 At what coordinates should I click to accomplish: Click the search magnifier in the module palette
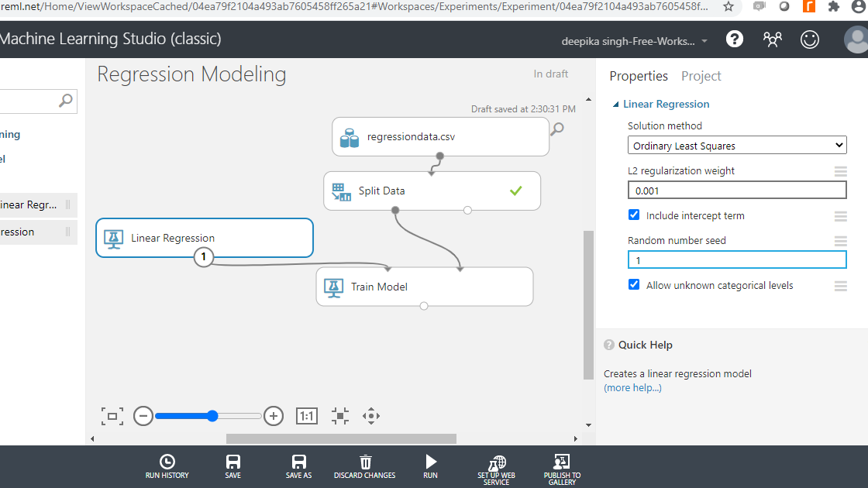click(x=66, y=101)
